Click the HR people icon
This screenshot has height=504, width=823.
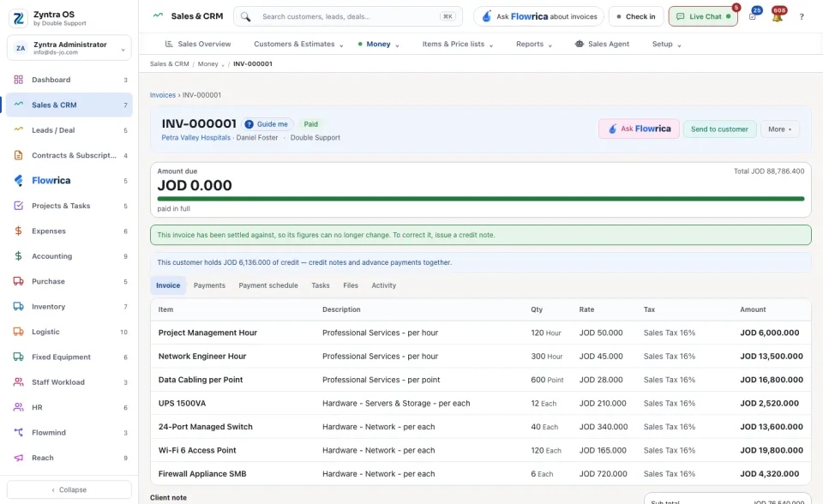coord(18,407)
